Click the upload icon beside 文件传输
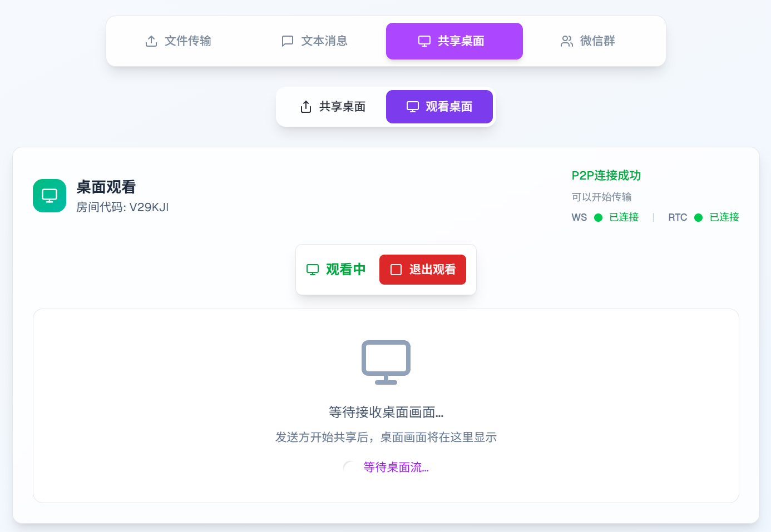 (151, 41)
